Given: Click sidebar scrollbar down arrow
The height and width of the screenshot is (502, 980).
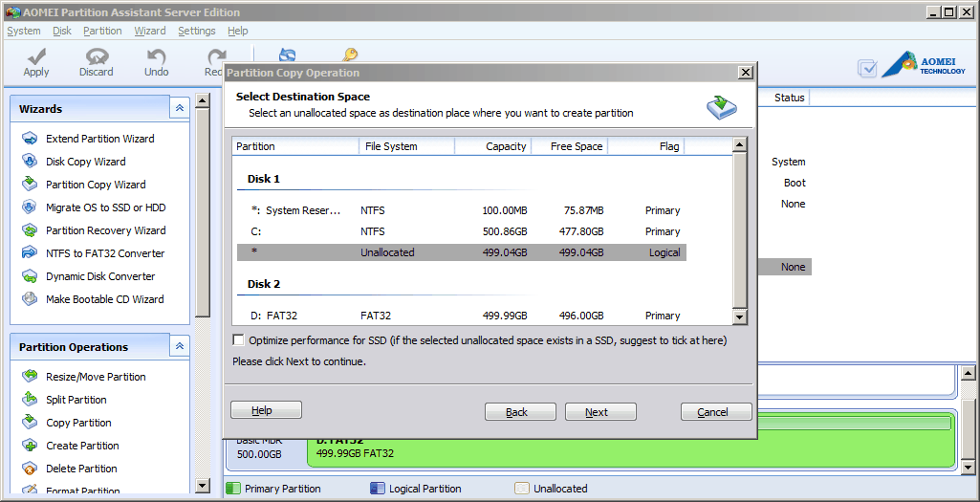Looking at the screenshot, I should [x=203, y=485].
